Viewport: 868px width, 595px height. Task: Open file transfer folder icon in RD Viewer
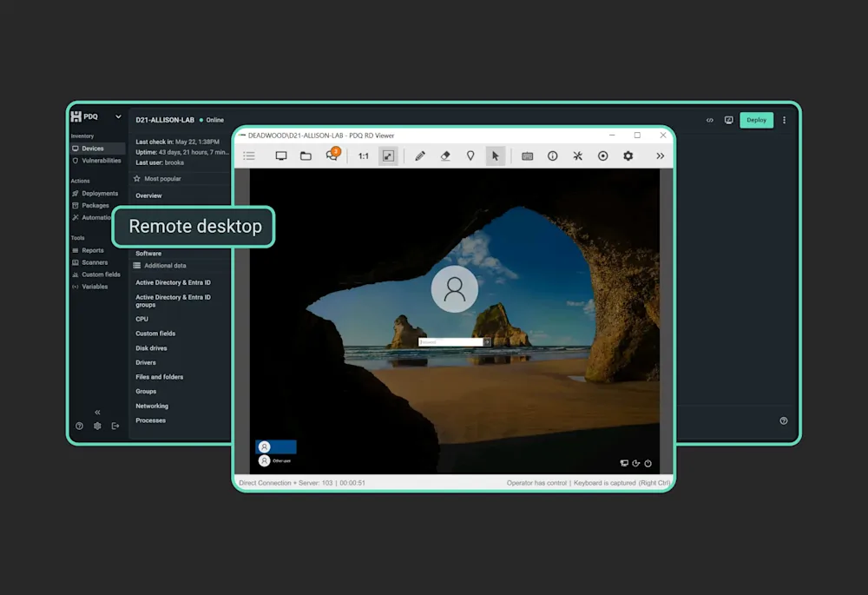pos(306,156)
